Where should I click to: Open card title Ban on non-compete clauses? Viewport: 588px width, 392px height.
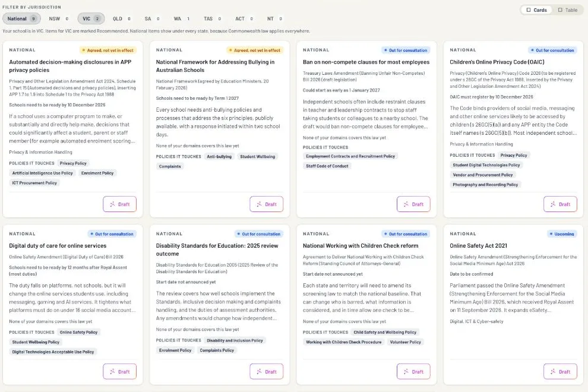pyautogui.click(x=366, y=62)
